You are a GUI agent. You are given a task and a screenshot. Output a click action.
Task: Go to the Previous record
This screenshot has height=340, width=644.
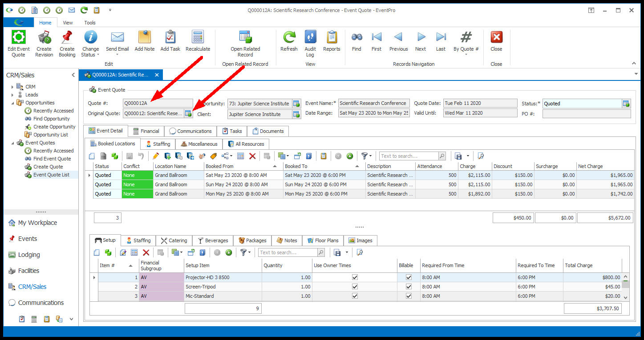pos(398,37)
